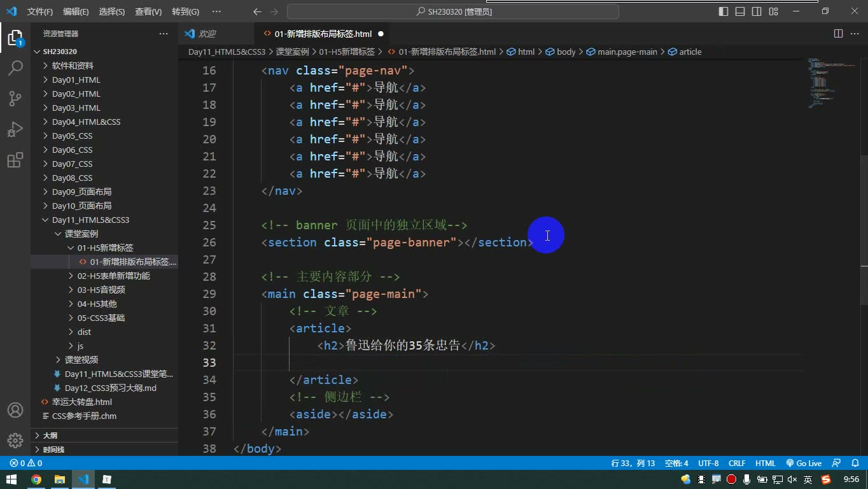Click the editor vertical scrollbar

(864, 210)
